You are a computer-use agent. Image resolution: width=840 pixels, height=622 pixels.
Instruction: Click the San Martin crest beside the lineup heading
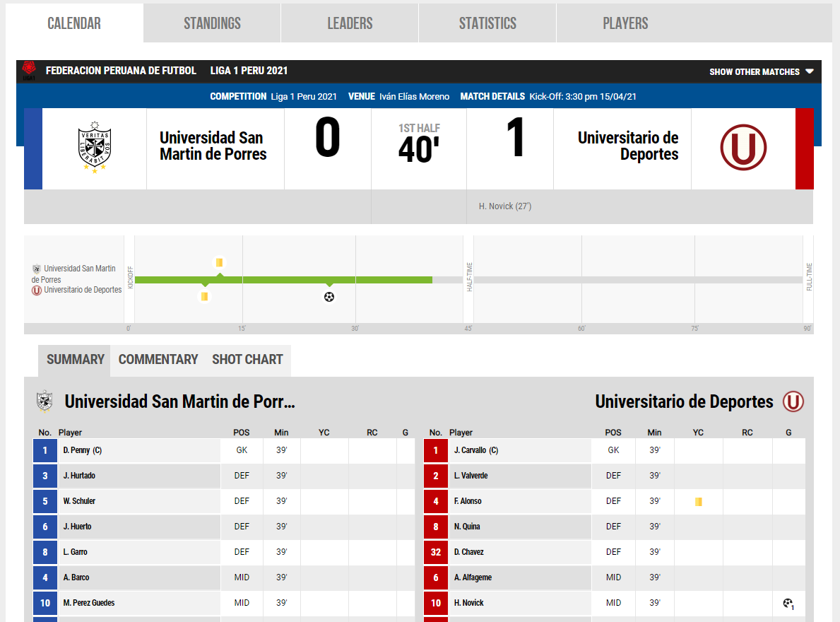click(45, 401)
